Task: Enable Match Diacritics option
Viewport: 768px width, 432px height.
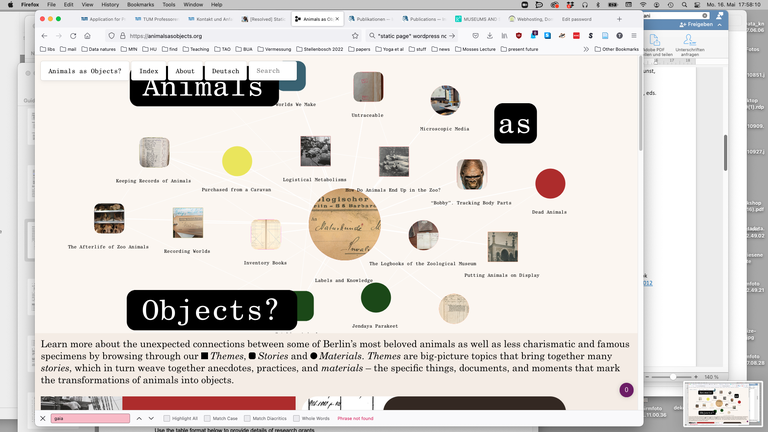Action: click(247, 418)
